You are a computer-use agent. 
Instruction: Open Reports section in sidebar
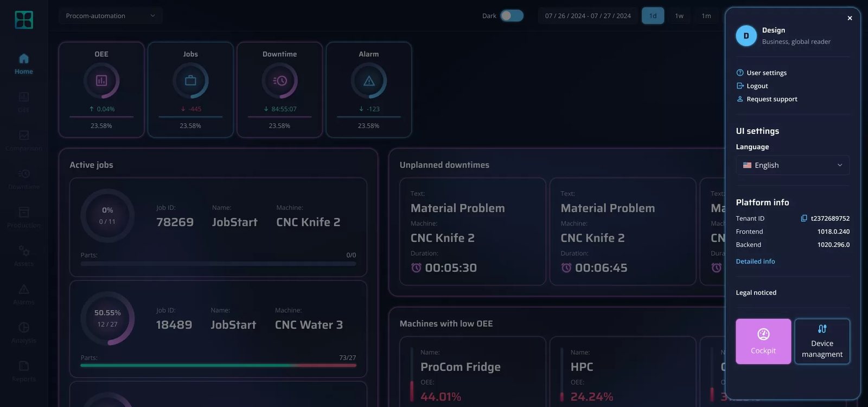[24, 372]
